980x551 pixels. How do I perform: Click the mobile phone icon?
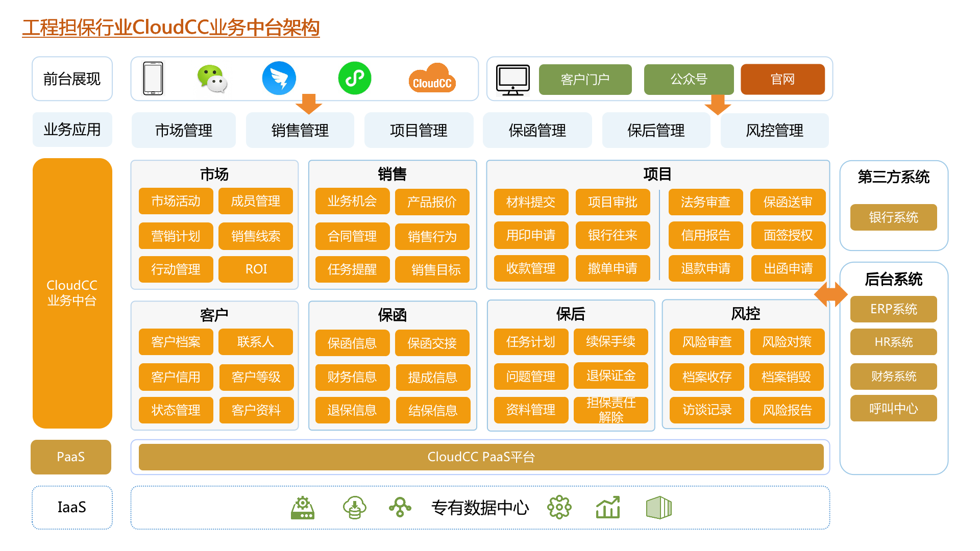pos(153,79)
